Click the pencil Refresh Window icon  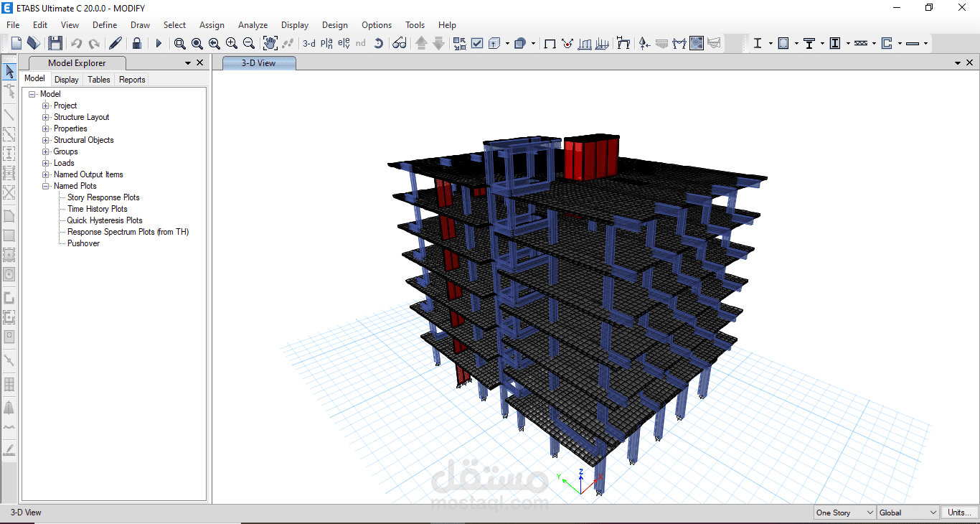coord(116,43)
